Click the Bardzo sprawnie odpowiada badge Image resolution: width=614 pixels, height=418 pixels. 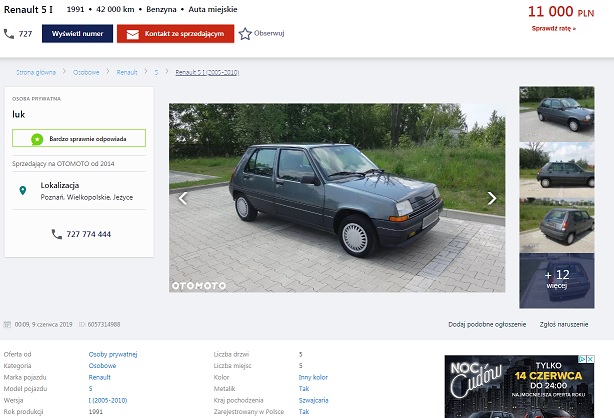(79, 138)
